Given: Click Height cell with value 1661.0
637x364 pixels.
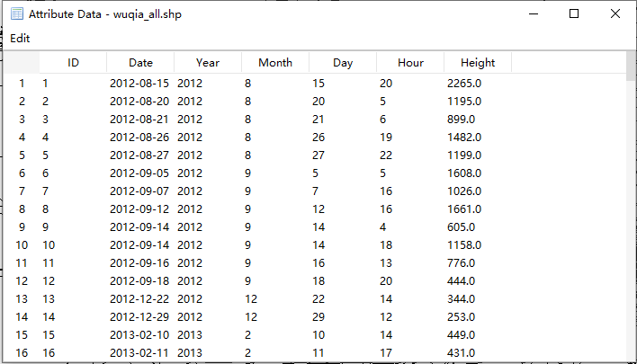Looking at the screenshot, I should [464, 209].
